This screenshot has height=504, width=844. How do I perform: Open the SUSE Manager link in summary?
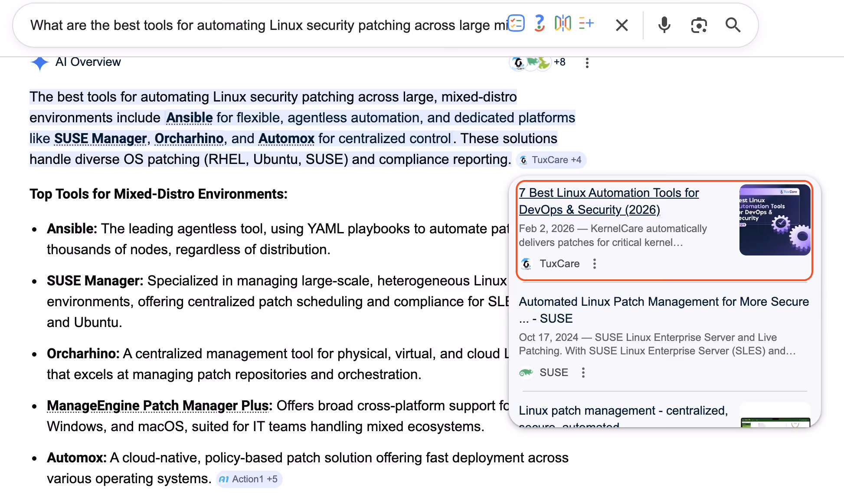point(101,138)
